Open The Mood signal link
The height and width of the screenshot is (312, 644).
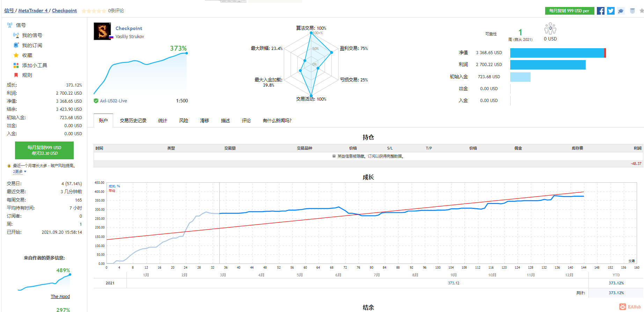pos(60,297)
